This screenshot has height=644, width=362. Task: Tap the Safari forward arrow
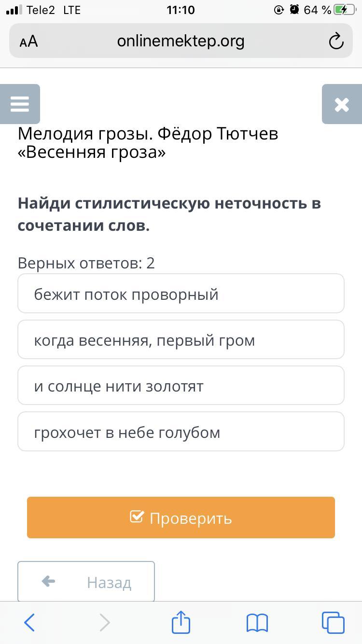[105, 623]
